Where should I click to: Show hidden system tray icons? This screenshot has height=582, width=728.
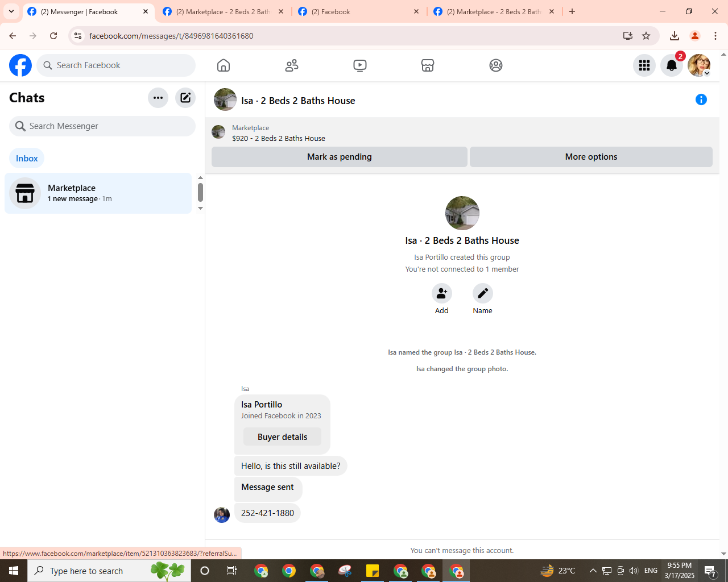[593, 571]
